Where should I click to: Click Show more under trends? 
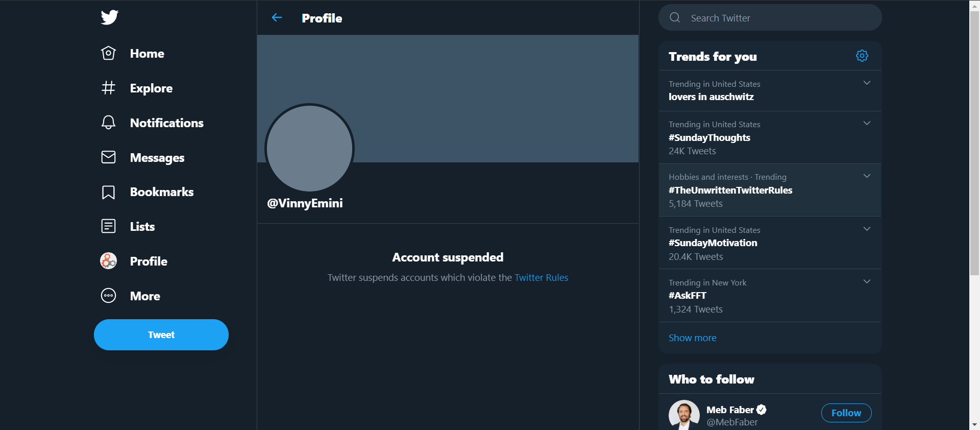pos(692,338)
